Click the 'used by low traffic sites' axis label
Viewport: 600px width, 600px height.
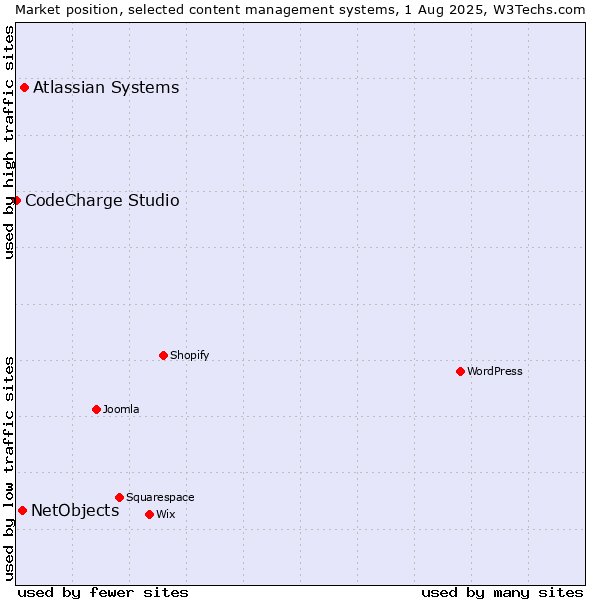(8, 469)
